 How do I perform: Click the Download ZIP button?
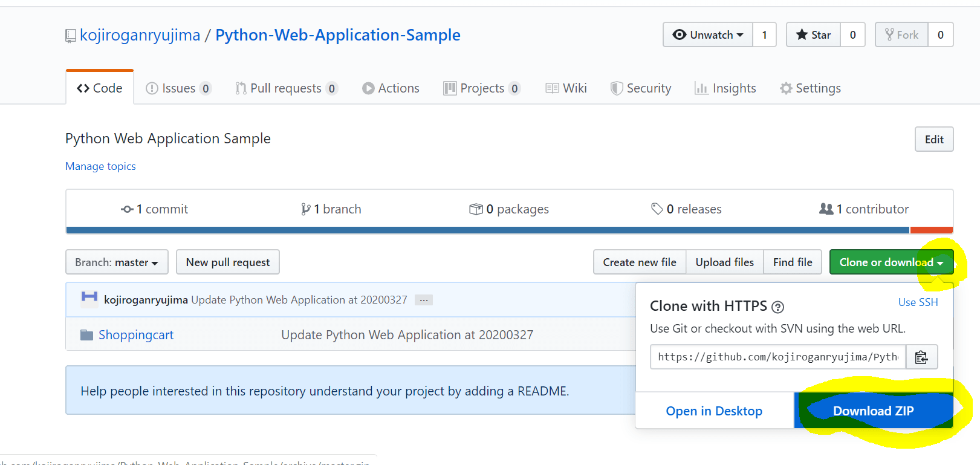point(874,411)
